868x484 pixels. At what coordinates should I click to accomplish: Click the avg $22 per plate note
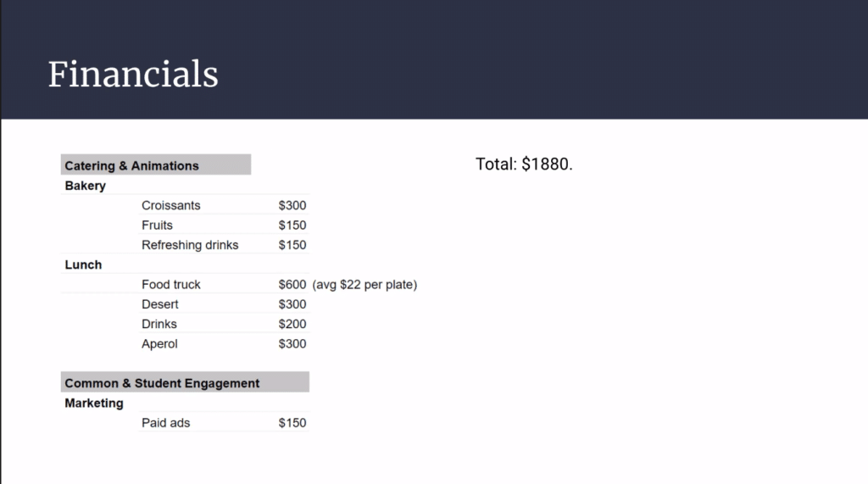click(364, 285)
